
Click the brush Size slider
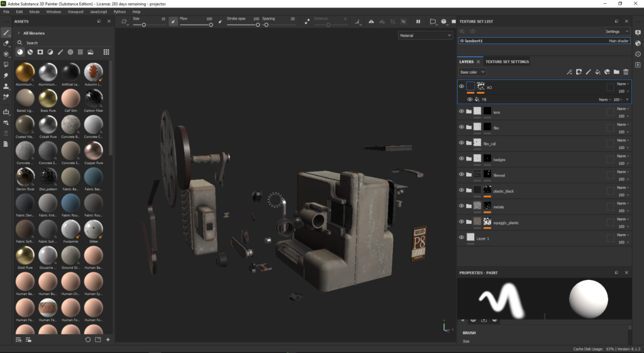pyautogui.click(x=144, y=25)
